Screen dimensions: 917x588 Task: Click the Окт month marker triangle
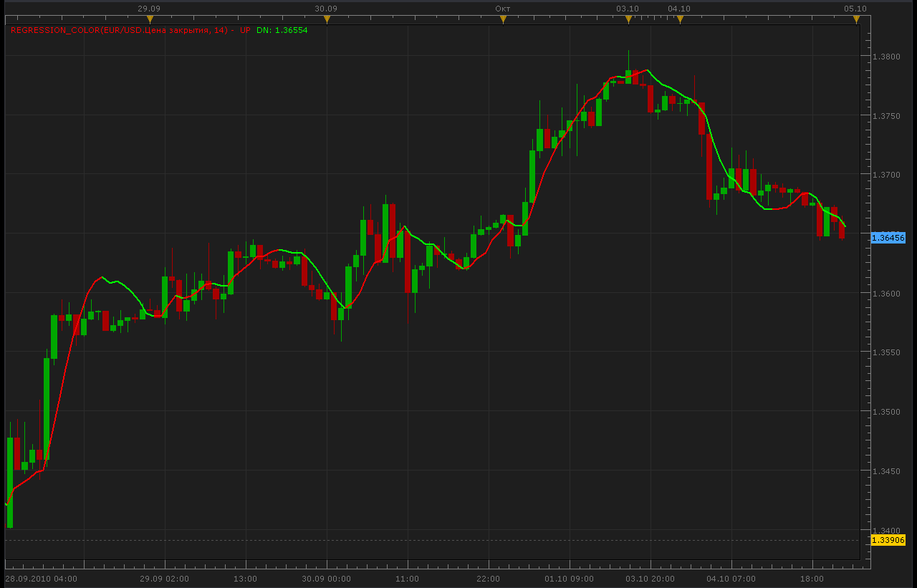(x=503, y=20)
